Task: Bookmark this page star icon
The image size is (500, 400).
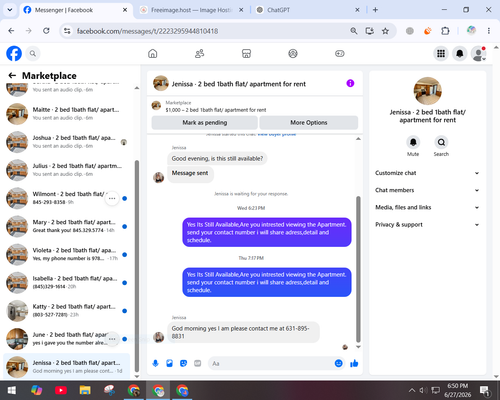Action: pyautogui.click(x=385, y=31)
